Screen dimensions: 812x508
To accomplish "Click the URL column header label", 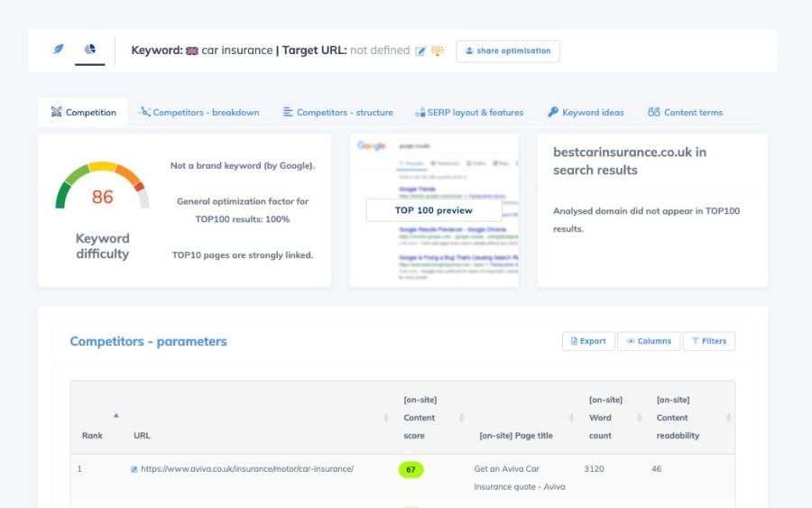I will coord(142,436).
